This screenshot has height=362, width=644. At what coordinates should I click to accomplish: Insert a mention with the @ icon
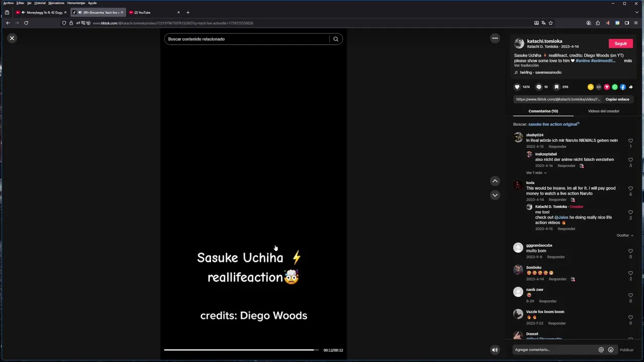tap(601, 350)
